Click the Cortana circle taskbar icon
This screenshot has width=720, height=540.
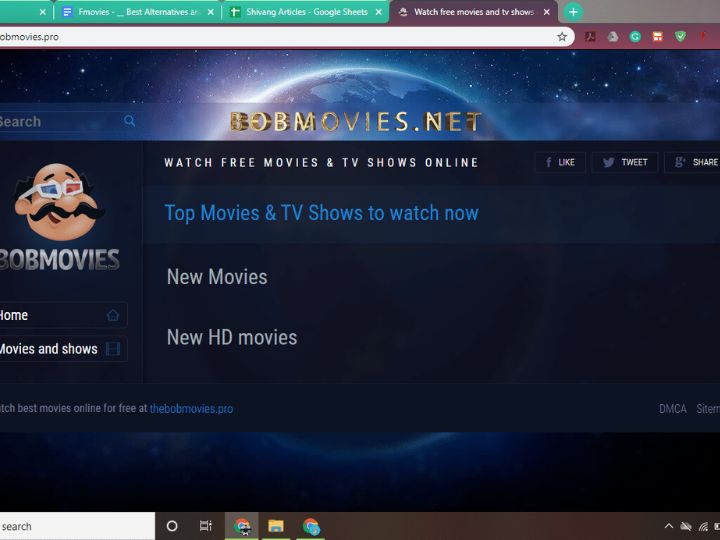click(172, 526)
